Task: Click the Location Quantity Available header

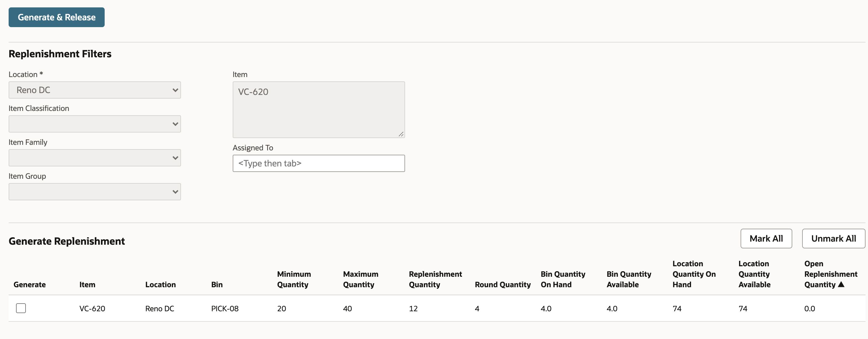Action: [754, 274]
